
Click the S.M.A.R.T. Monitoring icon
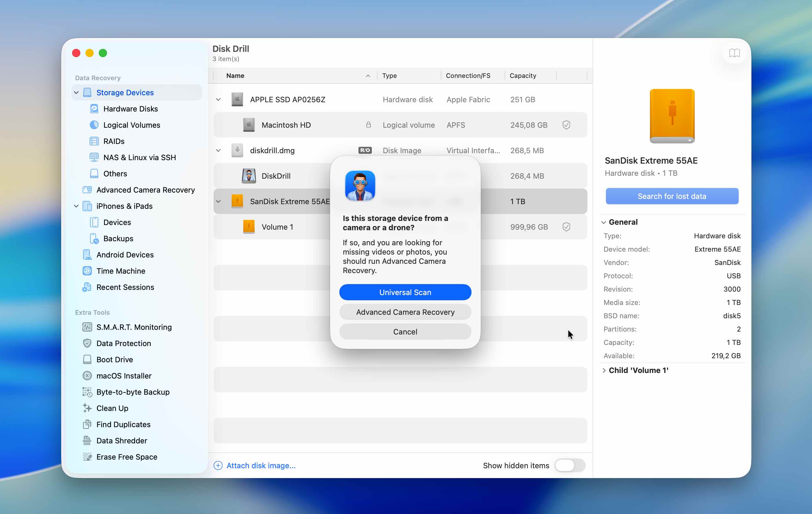[87, 327]
